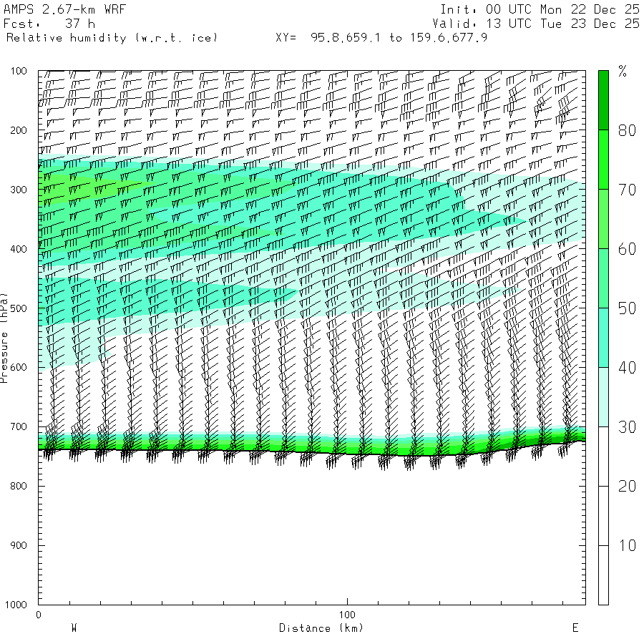Click the 500 hPa pressure axis label
The width and height of the screenshot is (644, 644).
pyautogui.click(x=19, y=308)
